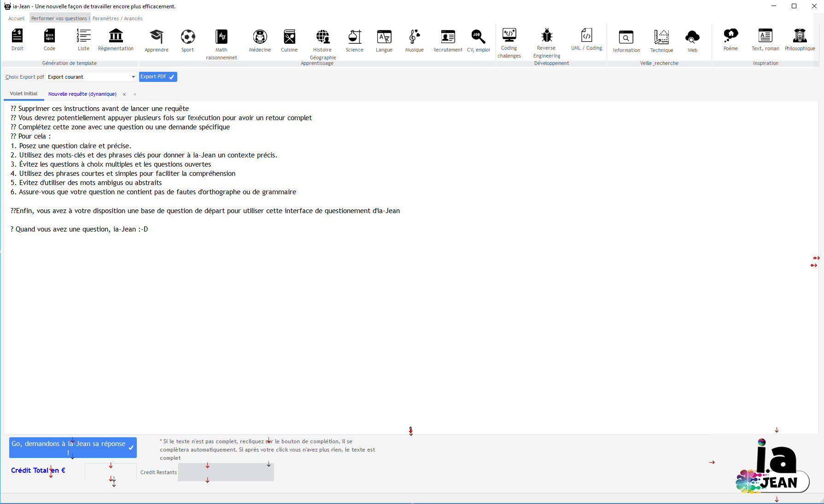Click the Export PDF button

(x=158, y=76)
